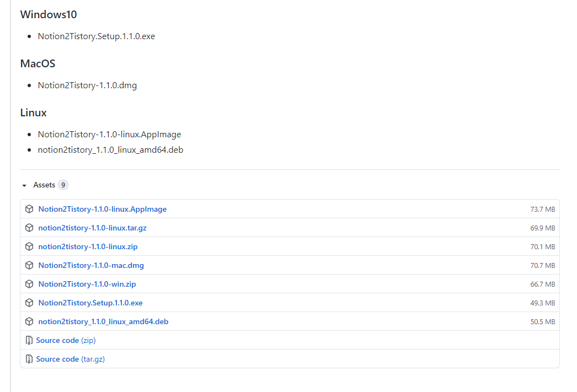
Task: Click package icon beside notion2tistory-1.1.0-linux.tar.gz
Action: tap(29, 228)
